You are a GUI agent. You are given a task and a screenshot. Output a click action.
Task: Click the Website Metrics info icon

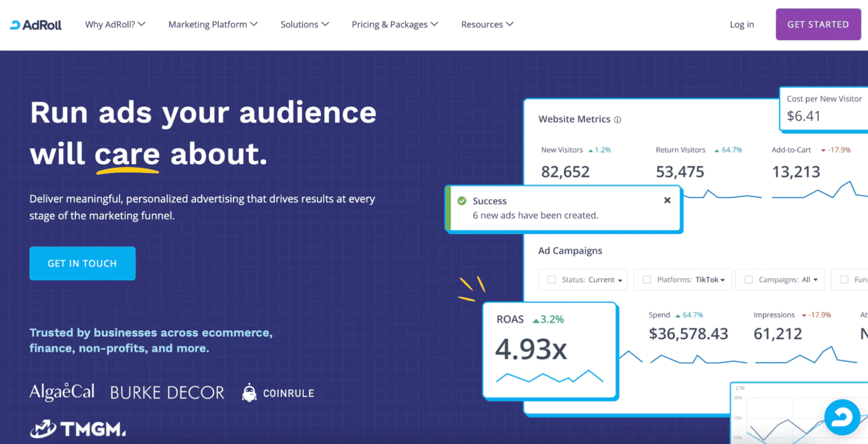[x=617, y=119]
